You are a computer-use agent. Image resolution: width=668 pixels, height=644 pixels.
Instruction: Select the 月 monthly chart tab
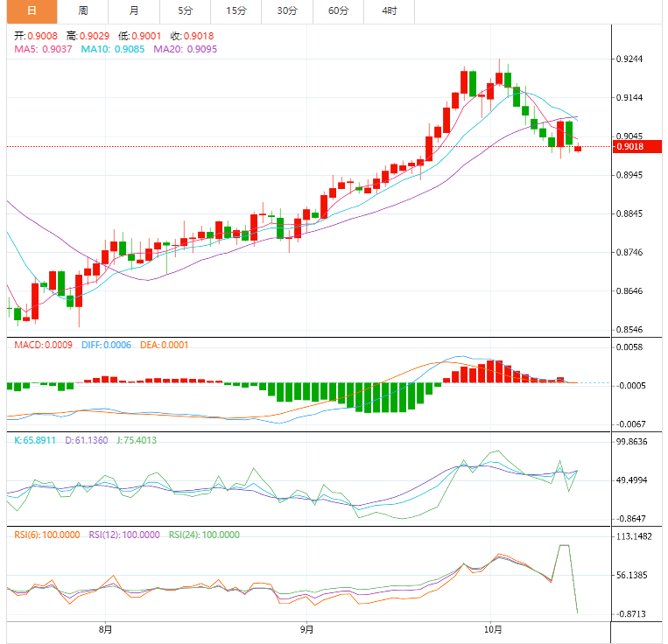click(x=133, y=11)
